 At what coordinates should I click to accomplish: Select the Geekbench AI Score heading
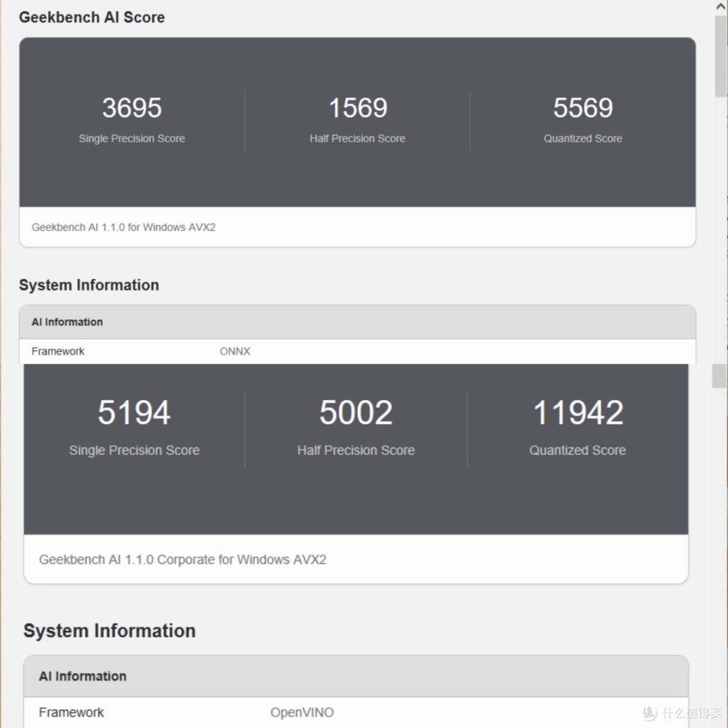(x=92, y=17)
